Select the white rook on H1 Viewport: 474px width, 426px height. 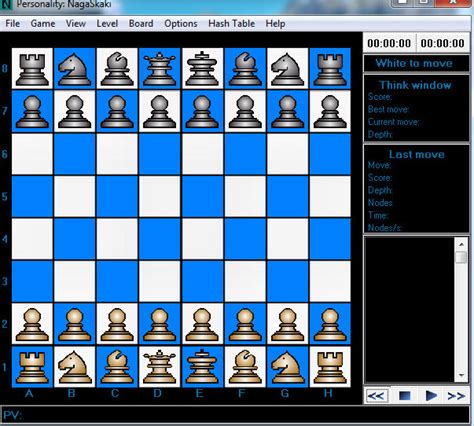[x=330, y=367]
